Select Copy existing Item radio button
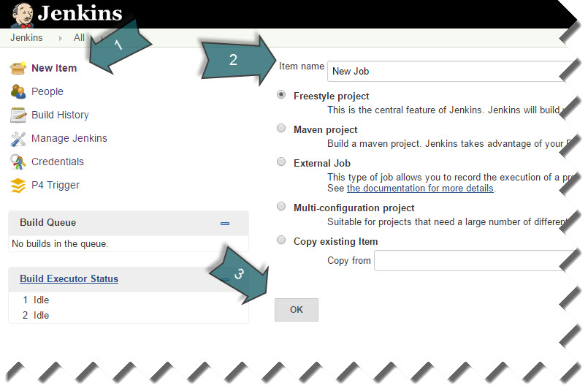 pos(281,240)
